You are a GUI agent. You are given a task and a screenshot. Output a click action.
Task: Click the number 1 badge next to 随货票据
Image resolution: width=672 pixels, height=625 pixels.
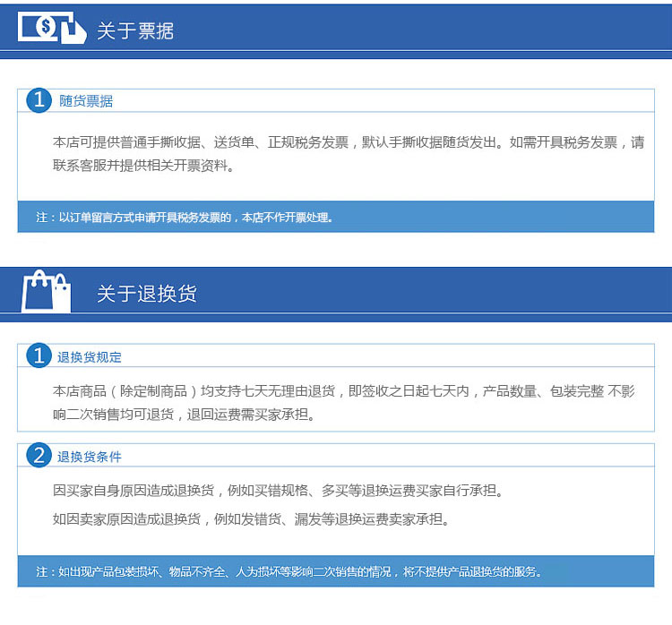(39, 100)
